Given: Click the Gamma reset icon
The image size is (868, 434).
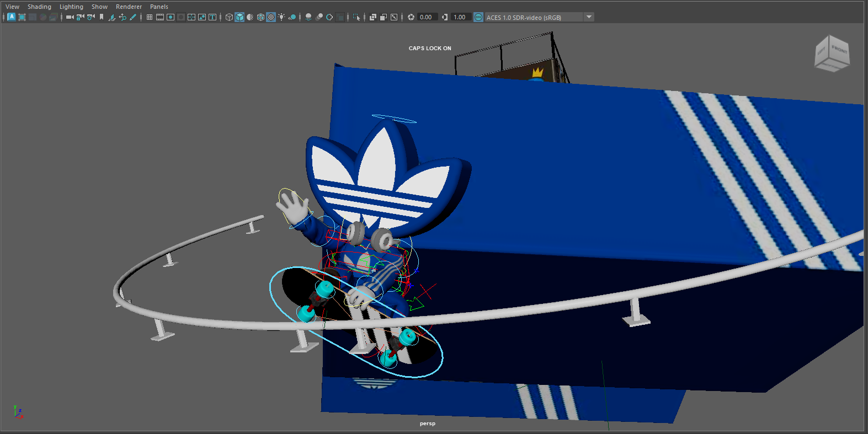Looking at the screenshot, I should [445, 17].
